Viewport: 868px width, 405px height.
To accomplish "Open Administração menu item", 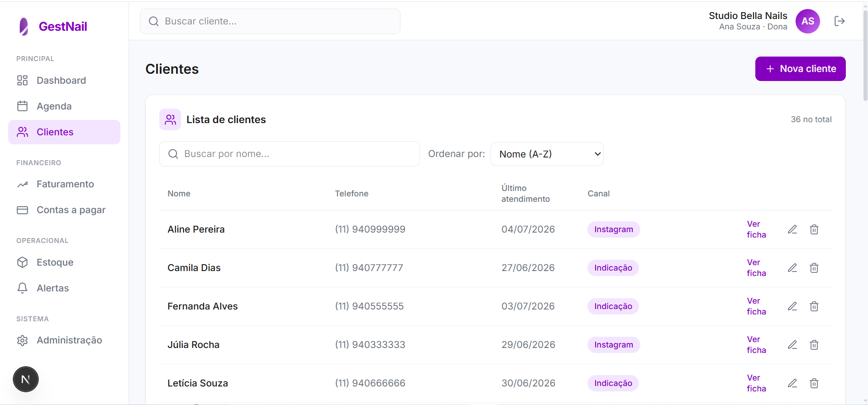I will pos(64,340).
